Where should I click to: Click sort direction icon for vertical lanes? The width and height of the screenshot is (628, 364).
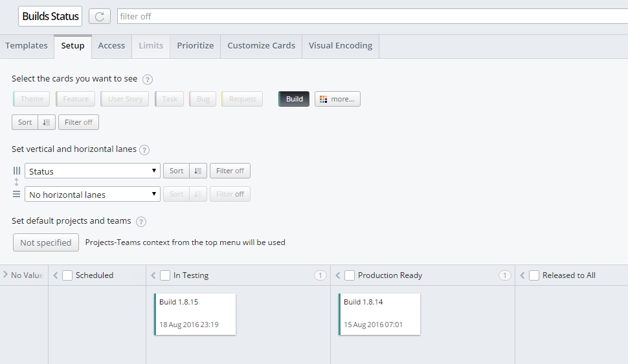[x=198, y=171]
